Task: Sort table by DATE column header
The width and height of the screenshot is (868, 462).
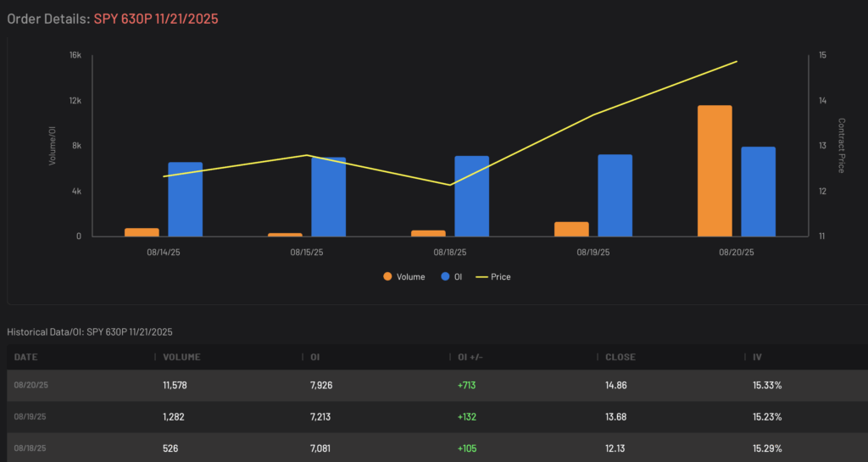Action: pos(26,357)
